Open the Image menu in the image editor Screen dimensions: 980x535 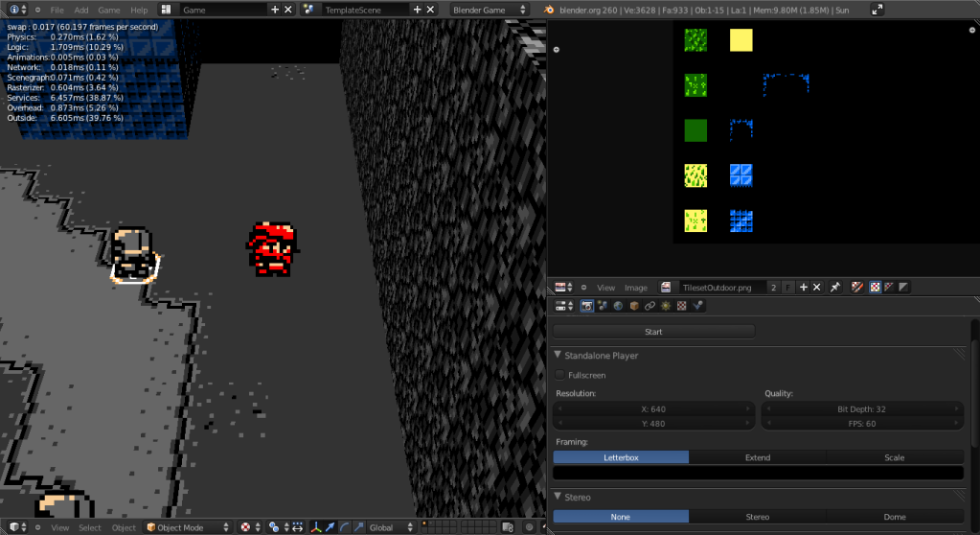pyautogui.click(x=635, y=287)
